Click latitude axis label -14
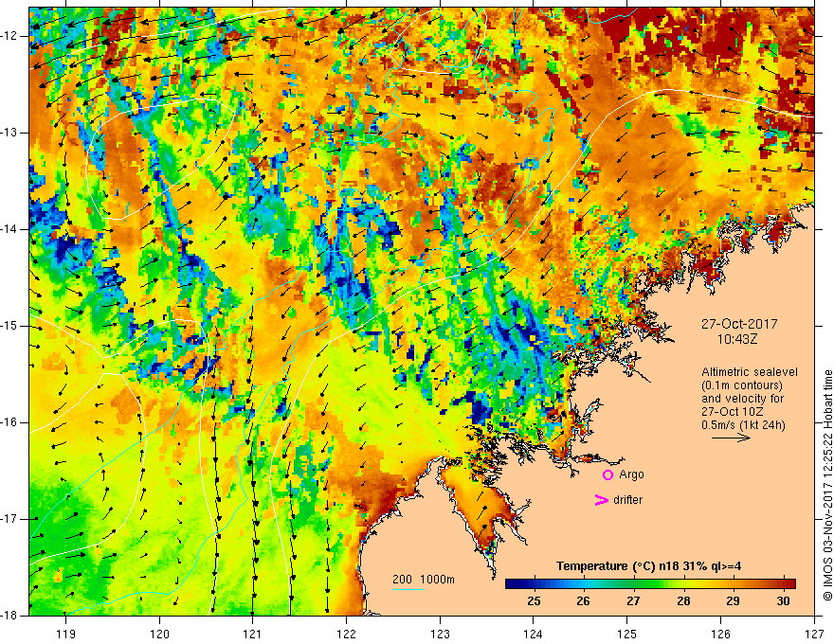Screen dimensions: 834x644 [x=9, y=229]
